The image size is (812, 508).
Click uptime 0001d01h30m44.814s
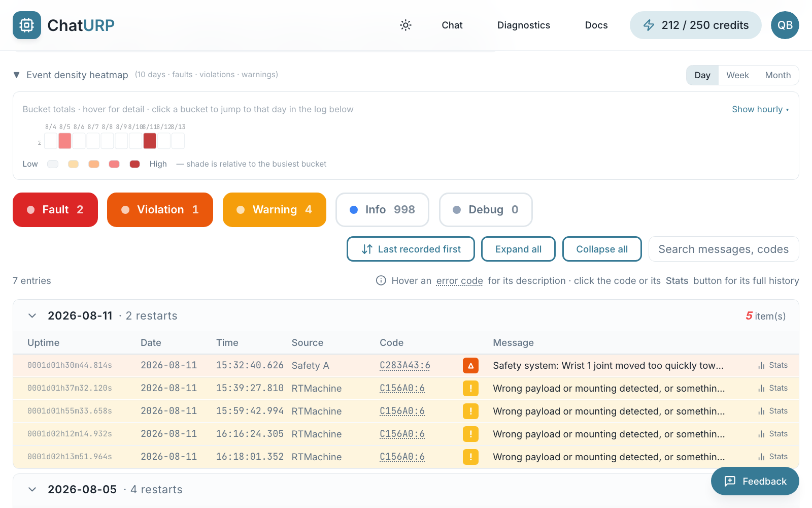click(x=70, y=365)
